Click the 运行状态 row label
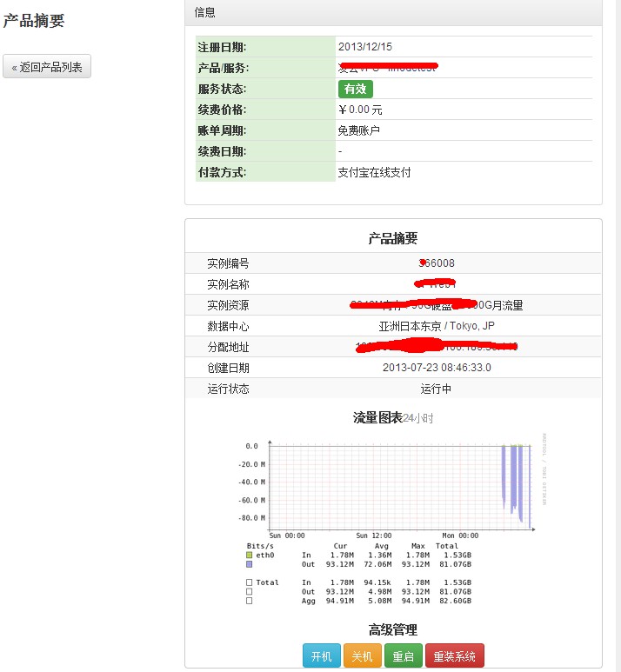The height and width of the screenshot is (672, 621). [228, 389]
